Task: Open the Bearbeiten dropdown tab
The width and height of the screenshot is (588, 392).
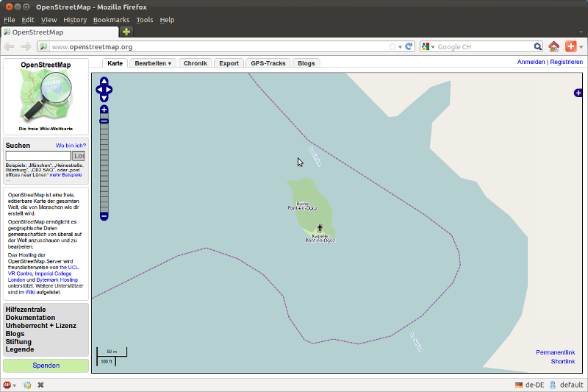Action: (x=153, y=63)
